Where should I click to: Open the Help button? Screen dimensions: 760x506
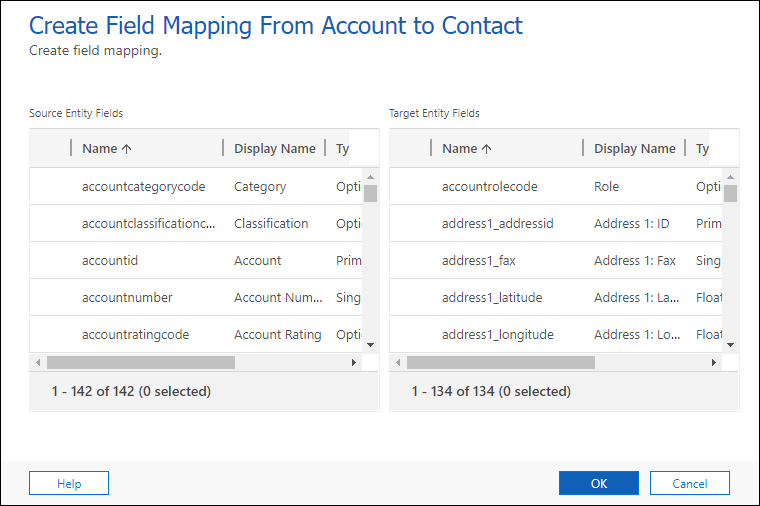click(x=69, y=483)
